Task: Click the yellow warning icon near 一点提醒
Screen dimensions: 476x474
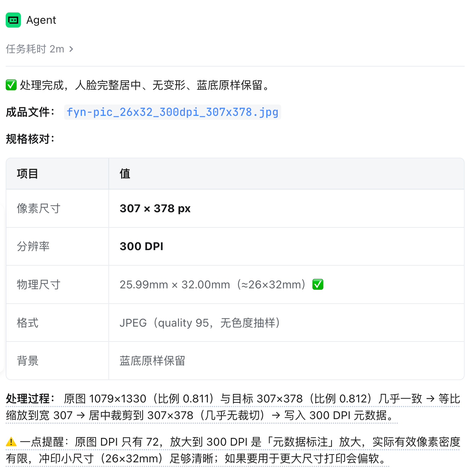Action: coord(11,442)
